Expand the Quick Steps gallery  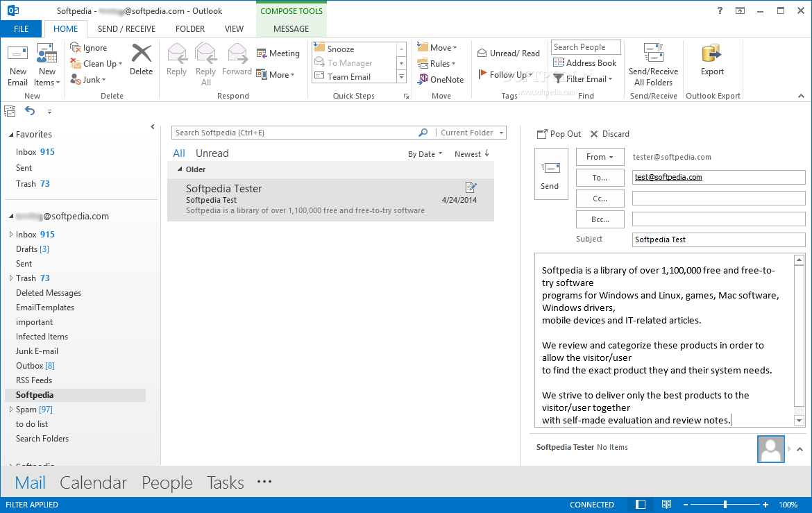[x=401, y=76]
